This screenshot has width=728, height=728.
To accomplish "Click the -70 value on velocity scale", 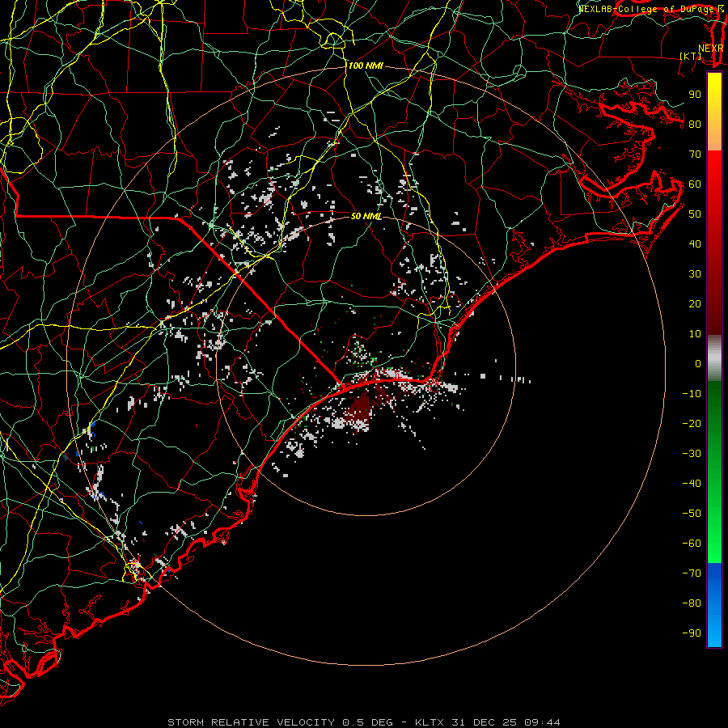I will click(x=692, y=574).
